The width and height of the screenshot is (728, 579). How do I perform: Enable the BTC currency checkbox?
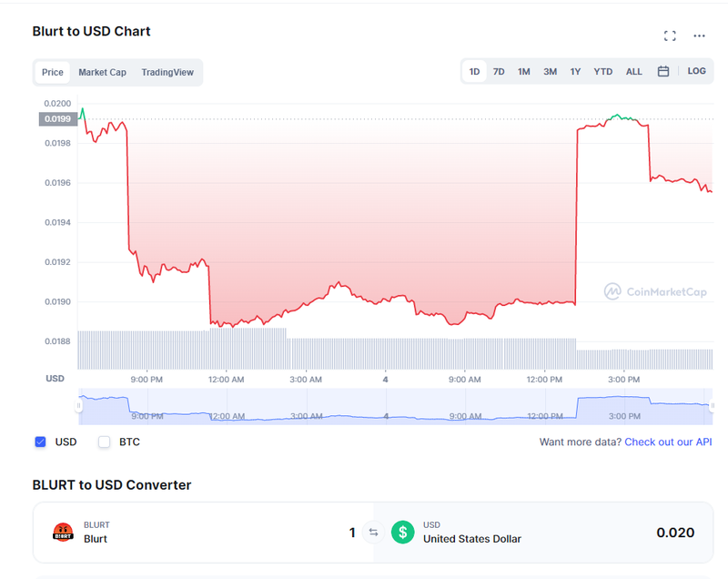(104, 442)
